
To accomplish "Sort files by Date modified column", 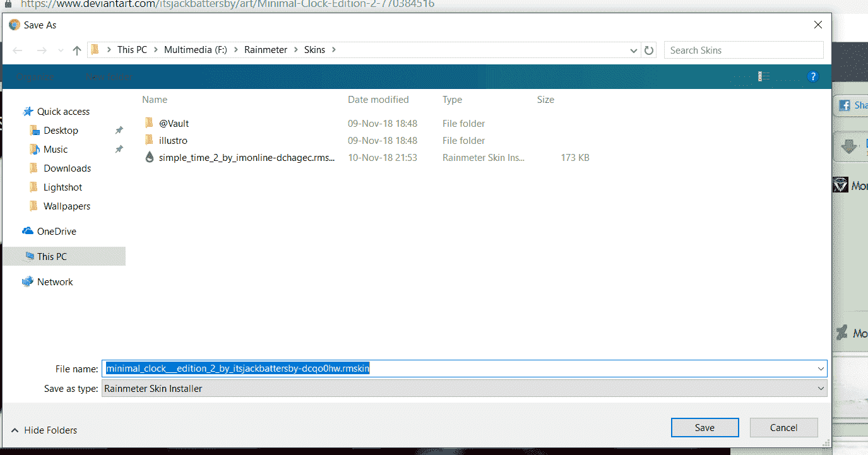I will pyautogui.click(x=378, y=100).
